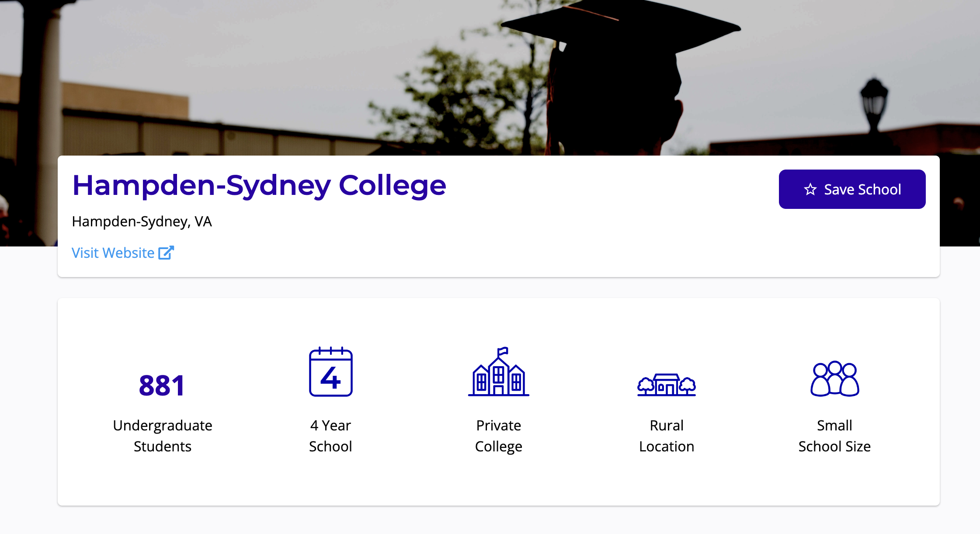Screen dimensions: 980x534
Task: Click the external link icon beside Visit Website
Action: (166, 253)
